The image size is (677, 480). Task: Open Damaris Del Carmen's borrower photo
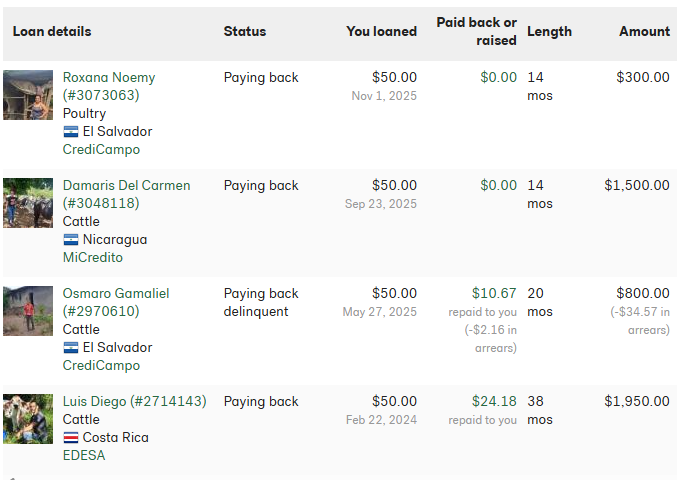28,203
